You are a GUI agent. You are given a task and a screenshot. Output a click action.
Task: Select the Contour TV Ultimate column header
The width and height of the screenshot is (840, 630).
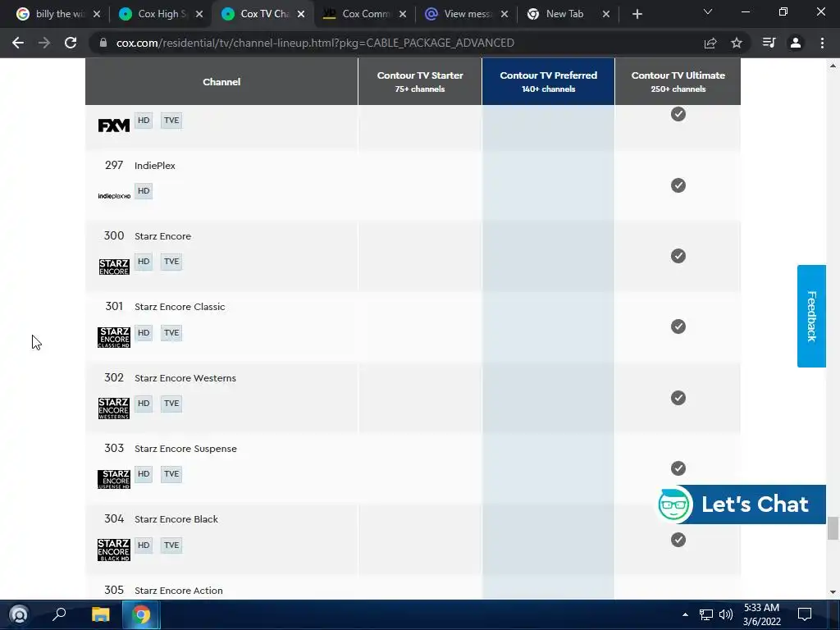pos(678,81)
